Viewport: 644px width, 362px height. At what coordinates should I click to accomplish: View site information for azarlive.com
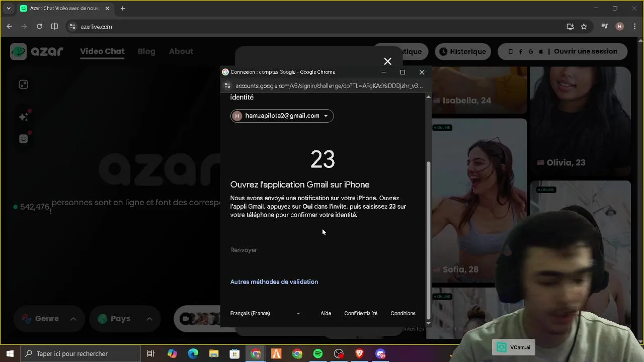[72, 27]
